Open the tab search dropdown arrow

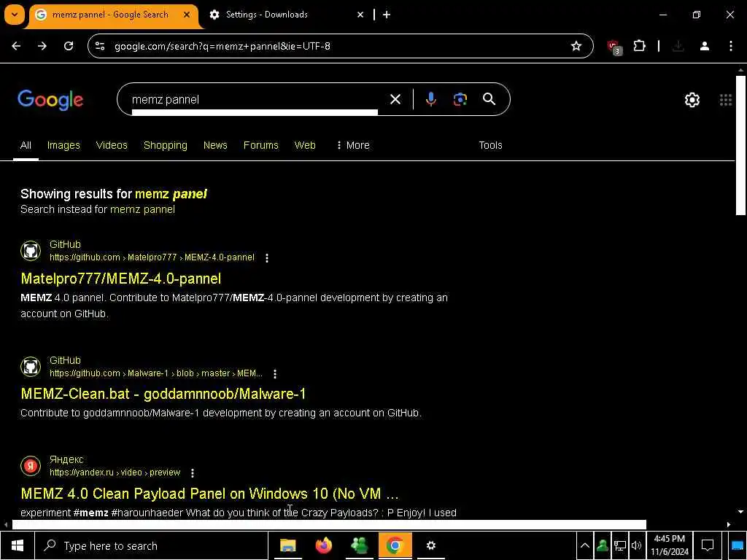[15, 15]
